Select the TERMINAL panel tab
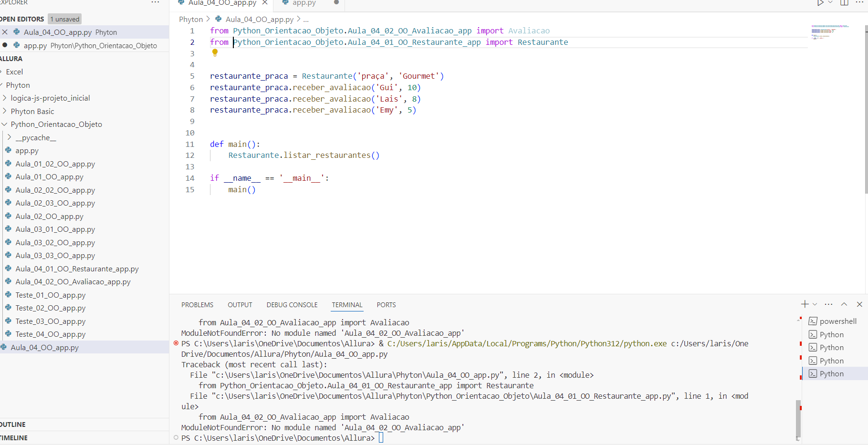Viewport: 868px width, 445px height. 347,305
